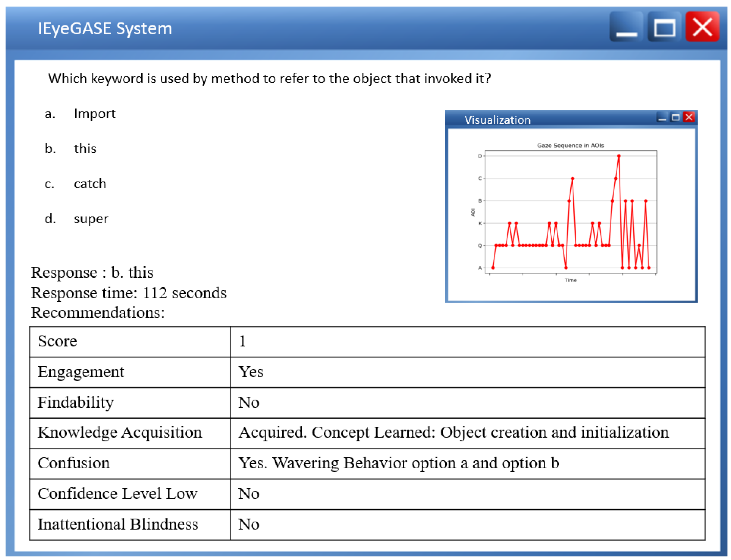Screen dimensions: 731x560
Task: Click the Confusion wavering behavior text
Action: click(398, 463)
